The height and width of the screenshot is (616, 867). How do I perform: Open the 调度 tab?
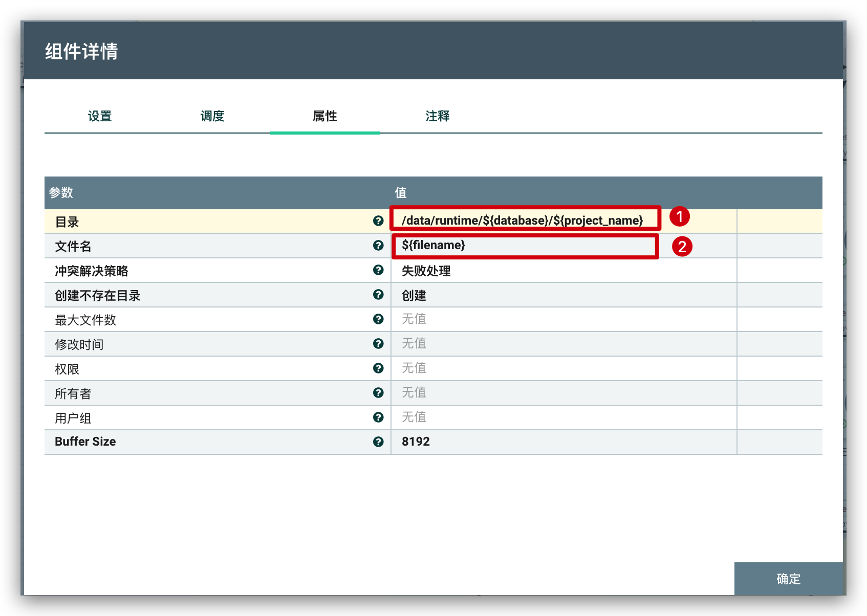pyautogui.click(x=212, y=116)
